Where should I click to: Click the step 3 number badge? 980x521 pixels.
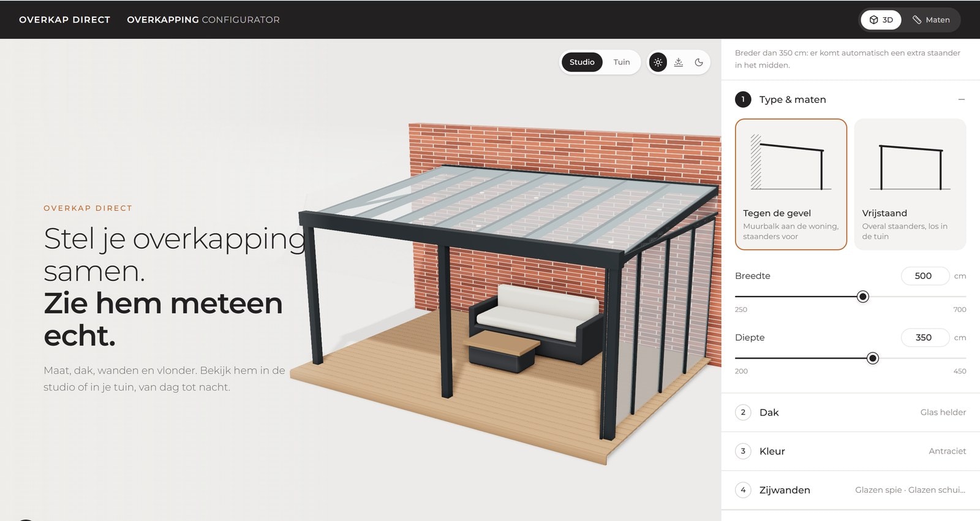pos(743,451)
